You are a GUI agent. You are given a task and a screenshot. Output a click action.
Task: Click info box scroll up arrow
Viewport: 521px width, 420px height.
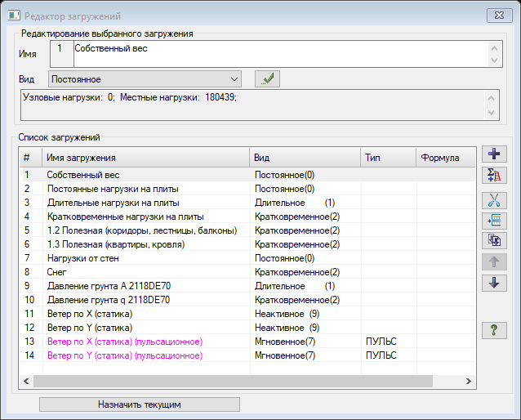(x=491, y=98)
